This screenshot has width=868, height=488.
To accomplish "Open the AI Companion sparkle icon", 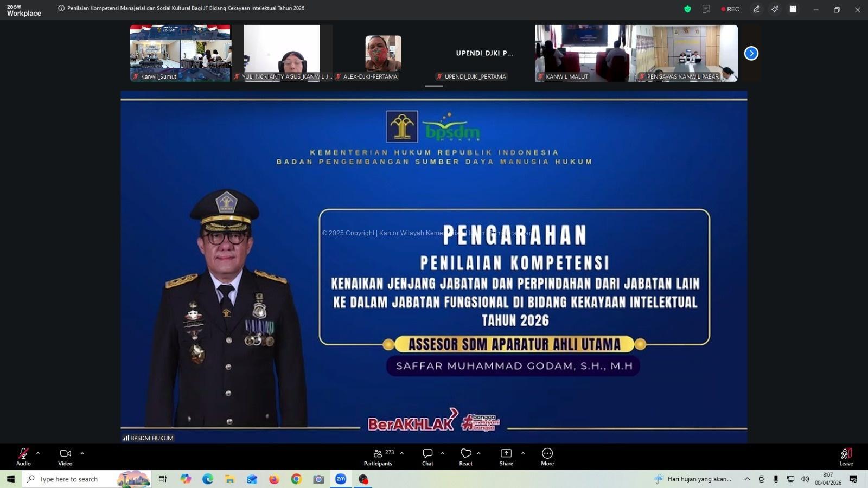I will [x=775, y=9].
